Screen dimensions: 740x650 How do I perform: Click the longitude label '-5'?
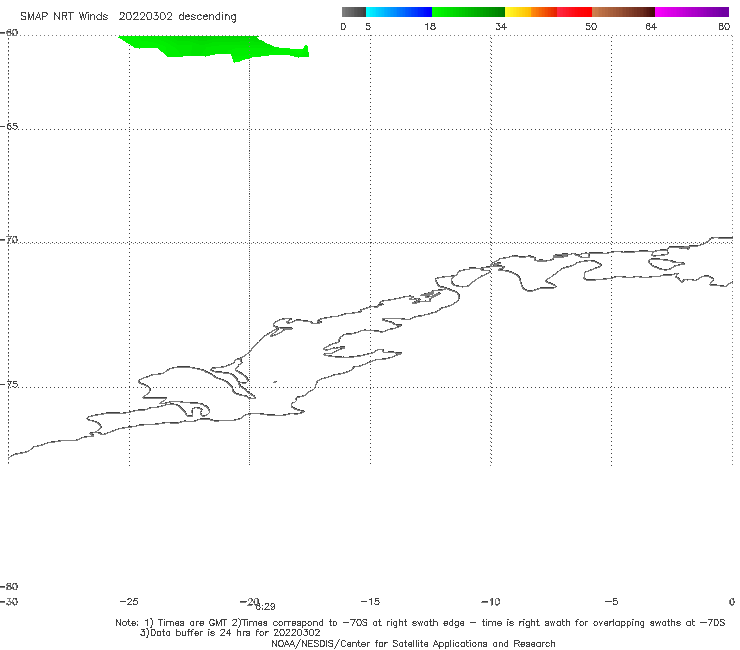(x=611, y=601)
